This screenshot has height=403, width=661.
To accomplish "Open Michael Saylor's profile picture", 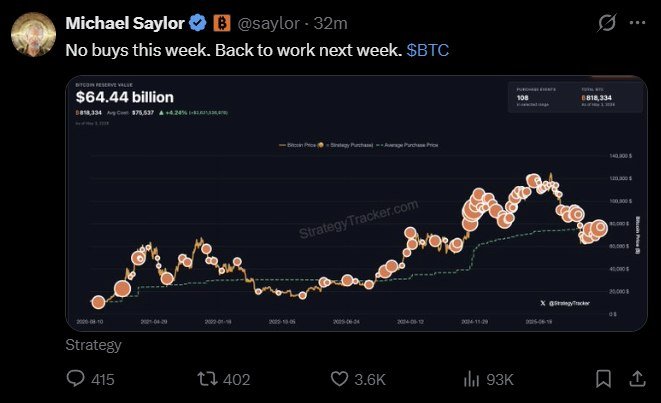I will point(33,34).
